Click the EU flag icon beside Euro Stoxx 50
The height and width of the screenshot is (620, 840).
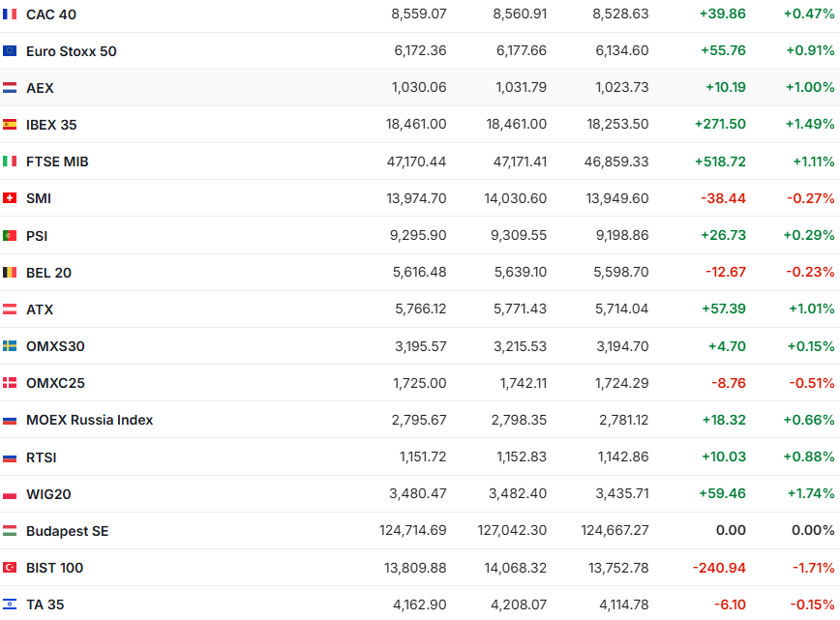10,51
